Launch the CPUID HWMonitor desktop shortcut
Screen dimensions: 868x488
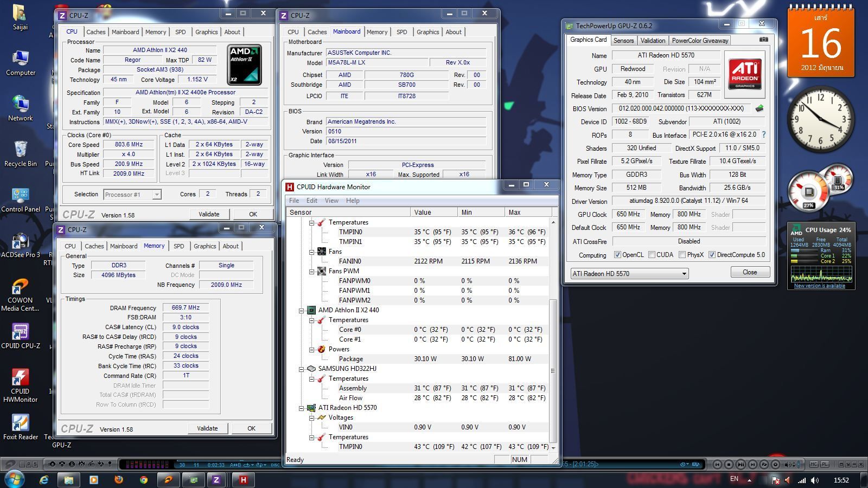click(x=20, y=386)
